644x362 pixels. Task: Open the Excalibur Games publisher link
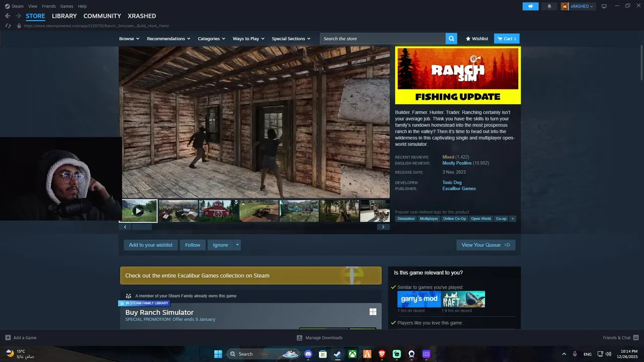tap(459, 189)
